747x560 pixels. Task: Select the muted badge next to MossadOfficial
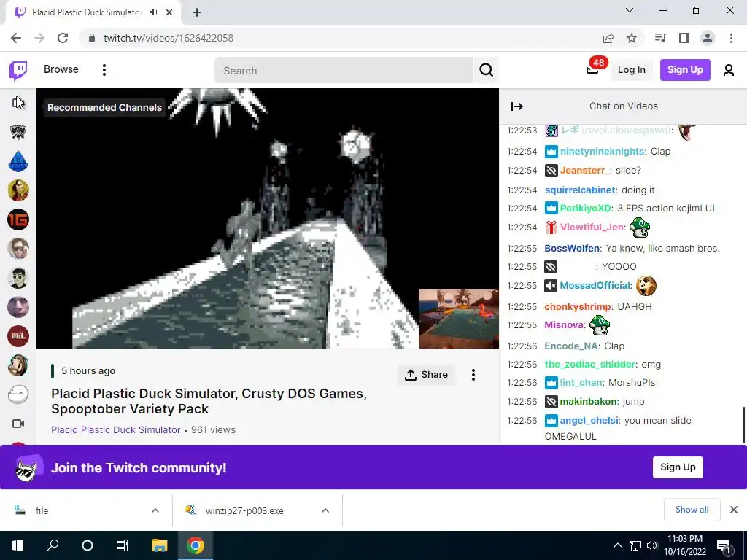pyautogui.click(x=551, y=285)
